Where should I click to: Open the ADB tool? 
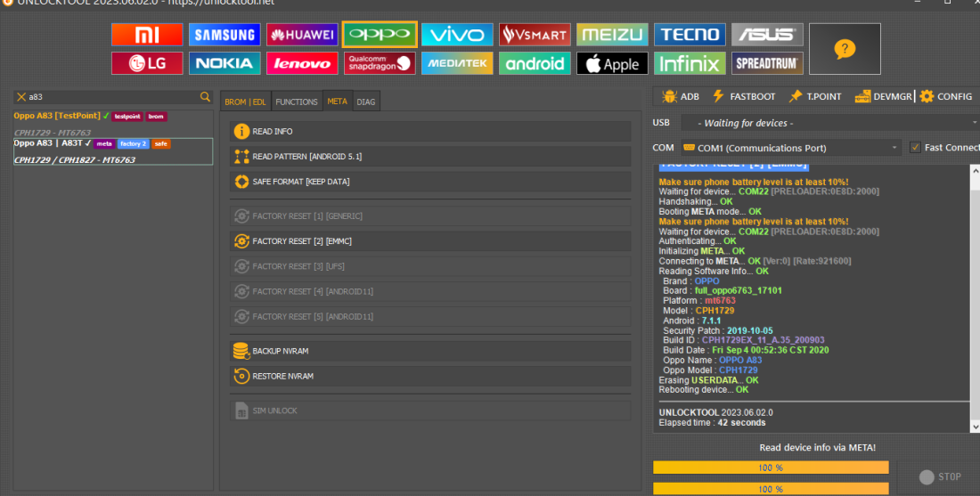pyautogui.click(x=680, y=96)
